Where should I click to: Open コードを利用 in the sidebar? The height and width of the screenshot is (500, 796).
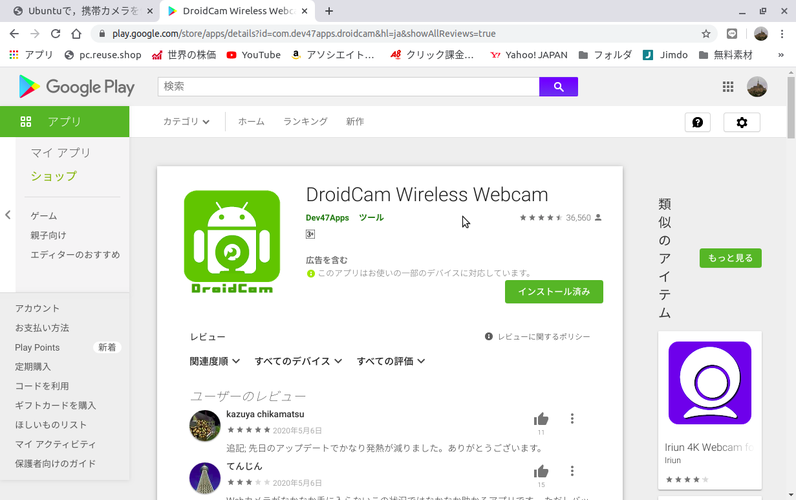[42, 385]
